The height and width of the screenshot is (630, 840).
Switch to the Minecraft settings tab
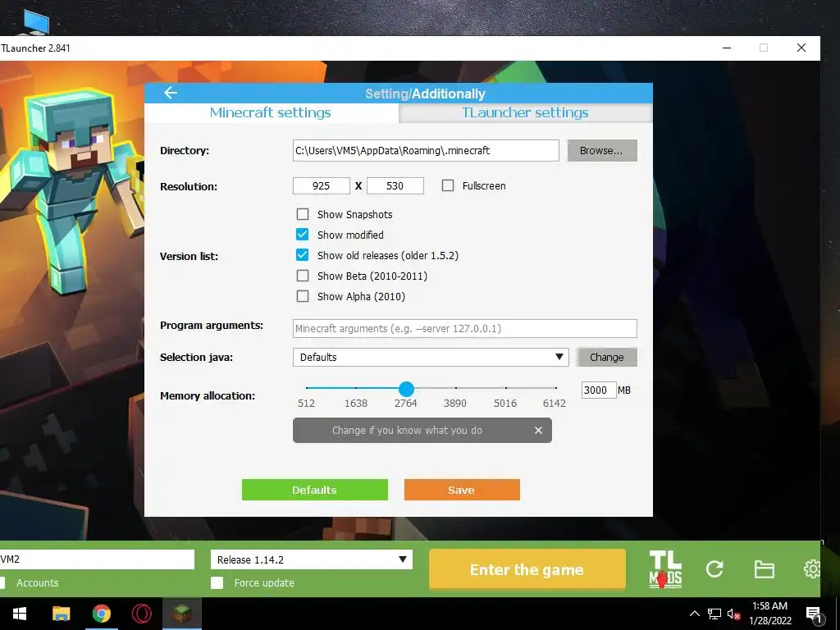pos(271,112)
